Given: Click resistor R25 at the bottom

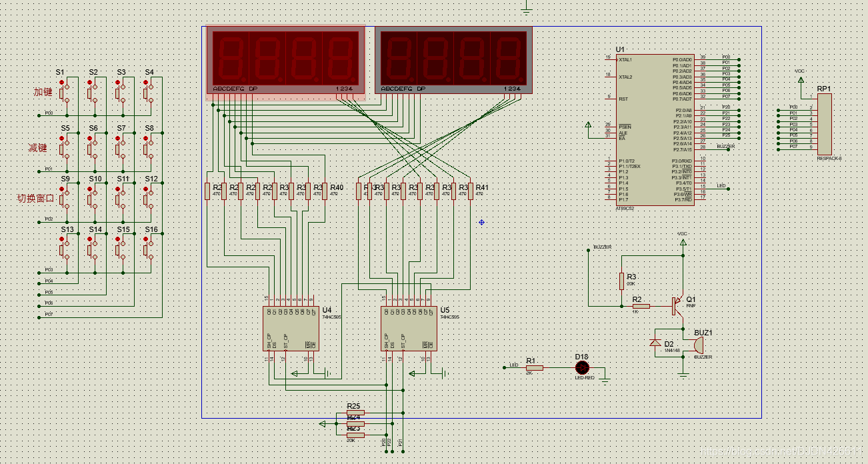Looking at the screenshot, I should [355, 413].
